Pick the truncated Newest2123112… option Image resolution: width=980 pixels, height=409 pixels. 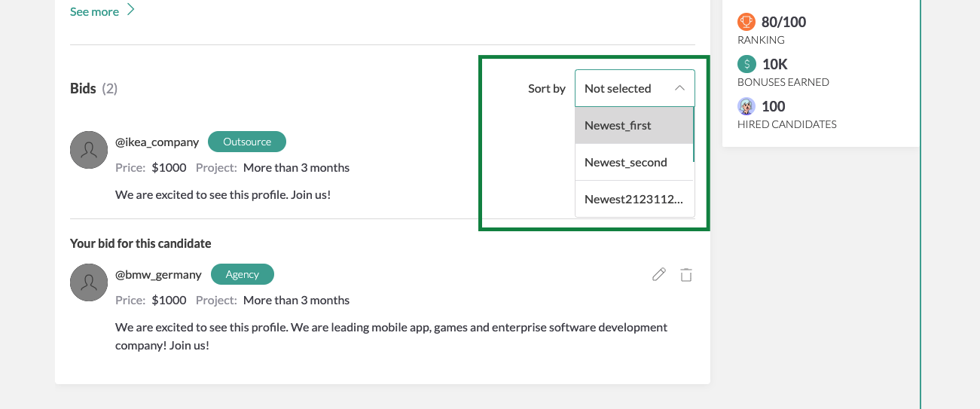coord(633,200)
